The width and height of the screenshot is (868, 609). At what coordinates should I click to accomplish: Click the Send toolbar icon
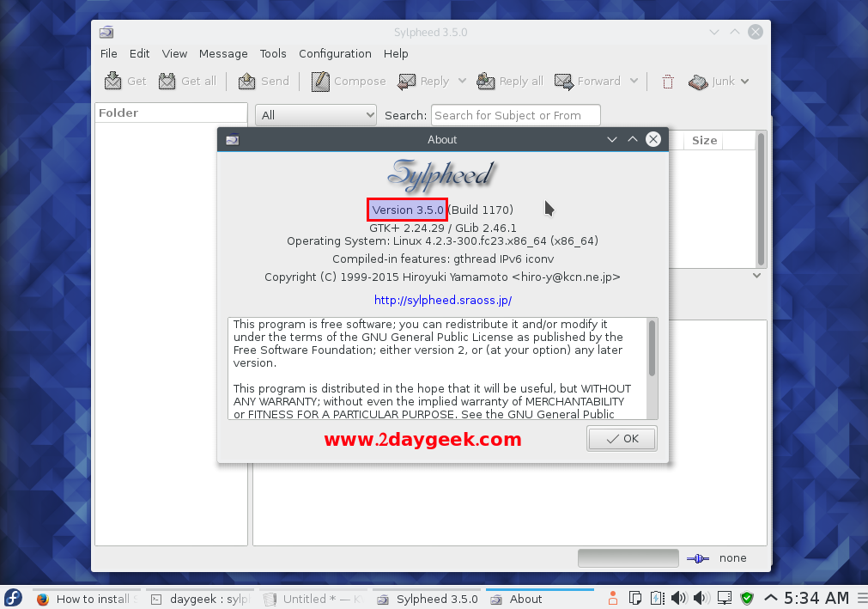coord(246,81)
